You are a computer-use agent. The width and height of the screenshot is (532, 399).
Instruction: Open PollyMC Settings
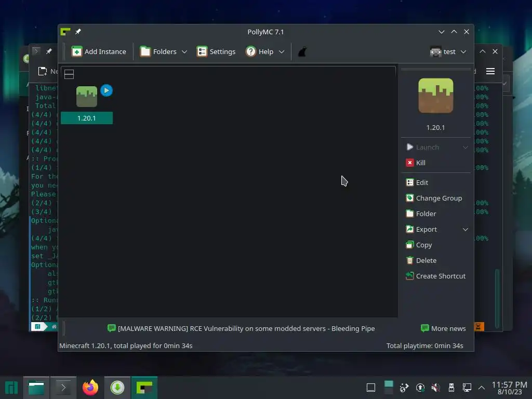click(216, 51)
